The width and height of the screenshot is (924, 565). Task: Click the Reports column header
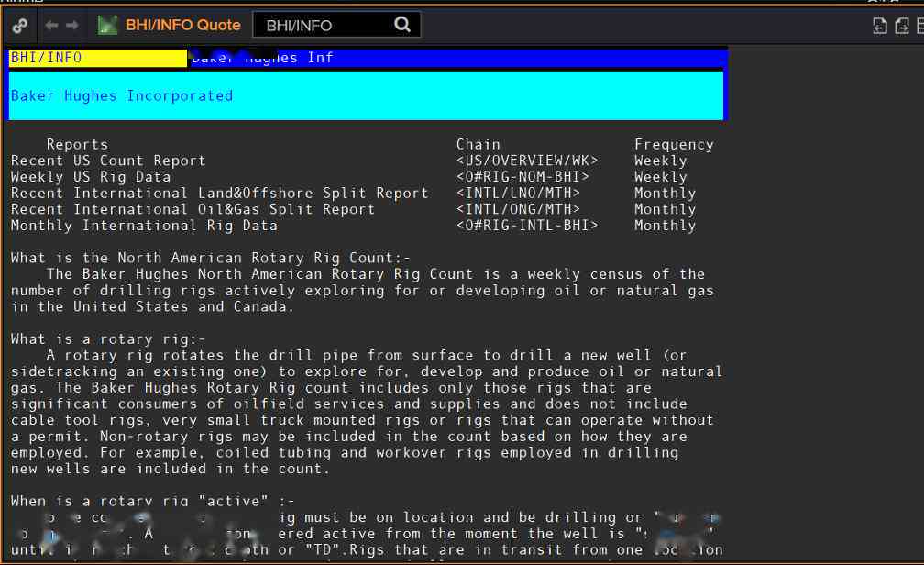coord(77,145)
